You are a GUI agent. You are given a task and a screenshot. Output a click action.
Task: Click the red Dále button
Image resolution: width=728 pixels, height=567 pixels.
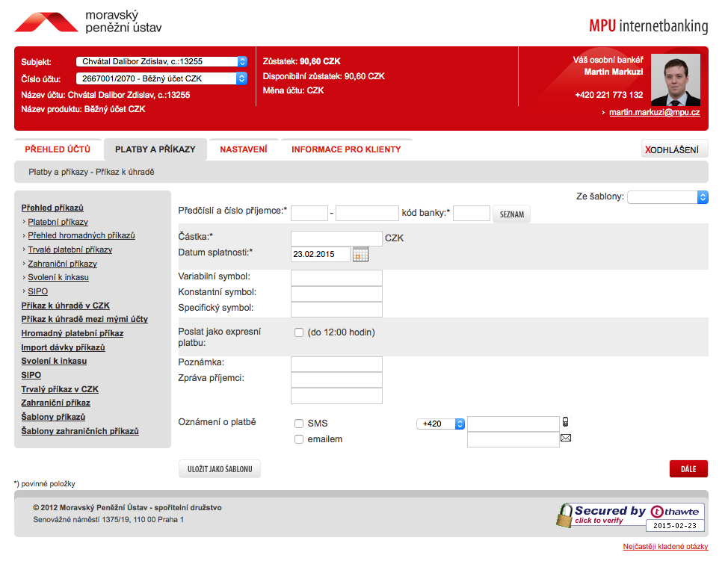coord(688,468)
